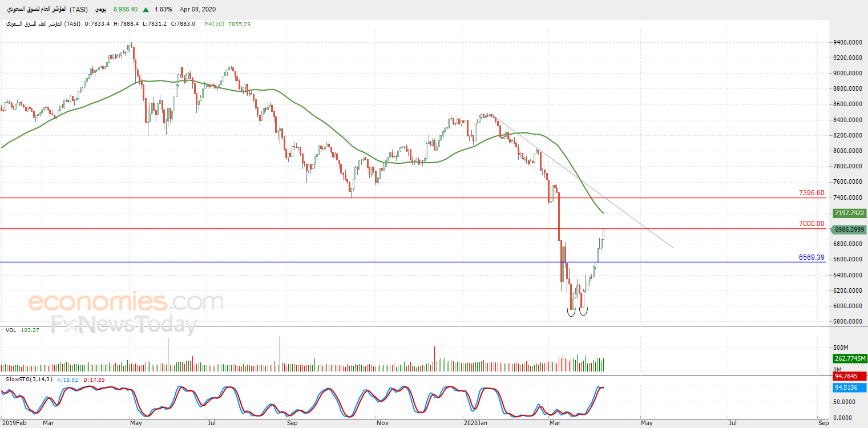
Task: Click the green 7197.7422 moving average tag
Action: click(x=850, y=213)
